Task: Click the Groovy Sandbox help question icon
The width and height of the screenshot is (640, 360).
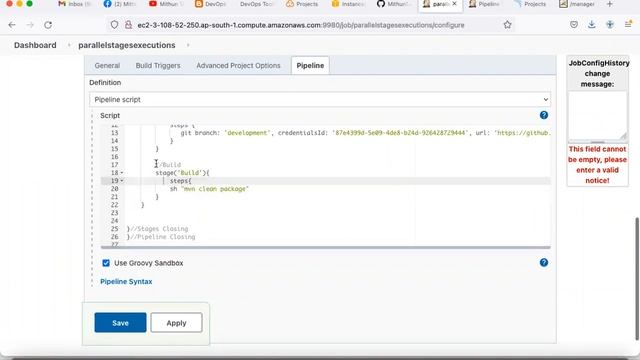Action: [544, 262]
